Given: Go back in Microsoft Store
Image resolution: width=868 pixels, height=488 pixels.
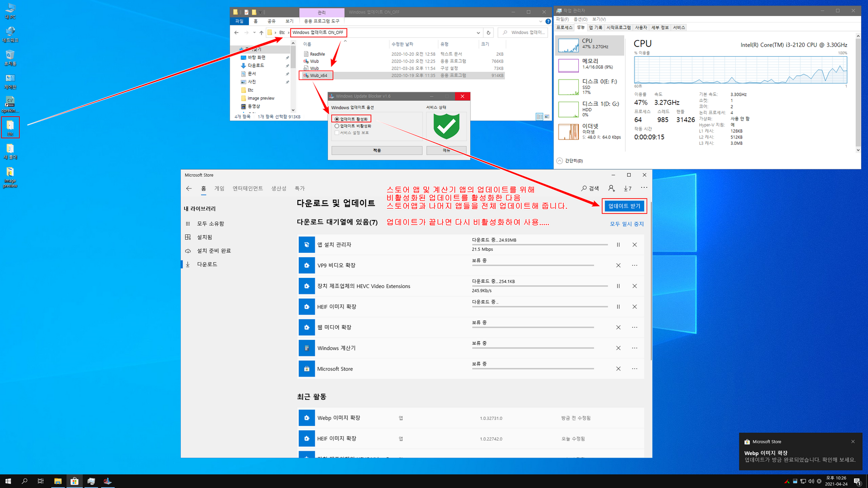Looking at the screenshot, I should pyautogui.click(x=189, y=188).
